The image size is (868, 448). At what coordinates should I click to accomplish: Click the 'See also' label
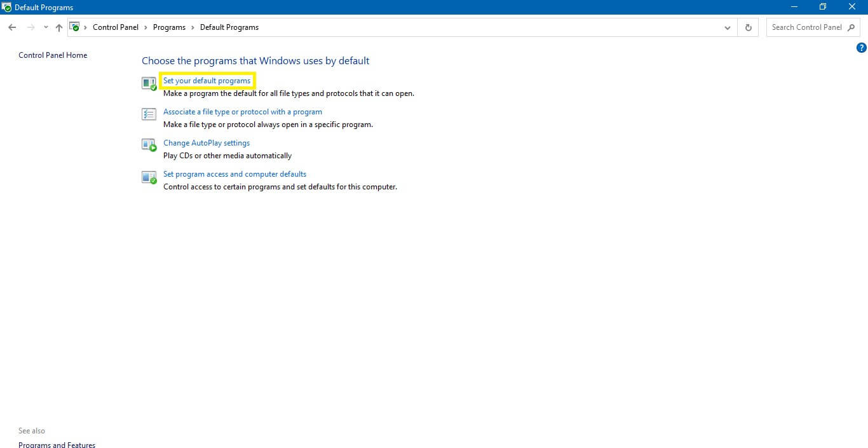[x=32, y=431]
